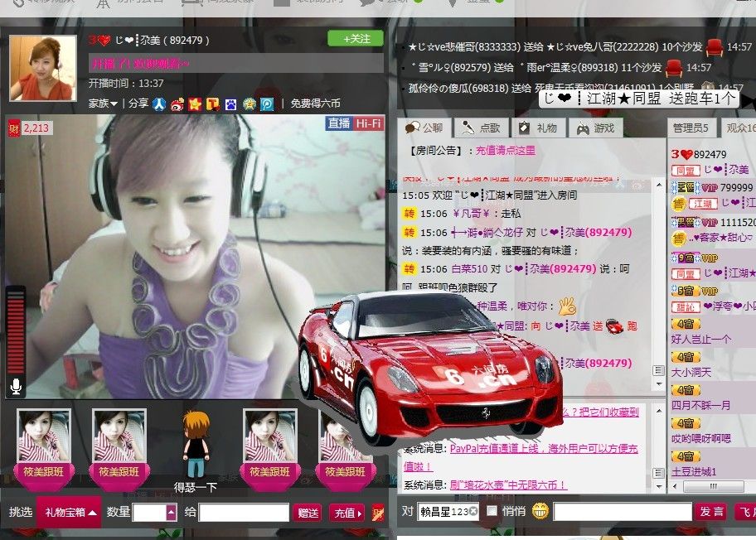Switch to the 礼物 tab
Image resolution: width=756 pixels, height=540 pixels.
(537, 128)
